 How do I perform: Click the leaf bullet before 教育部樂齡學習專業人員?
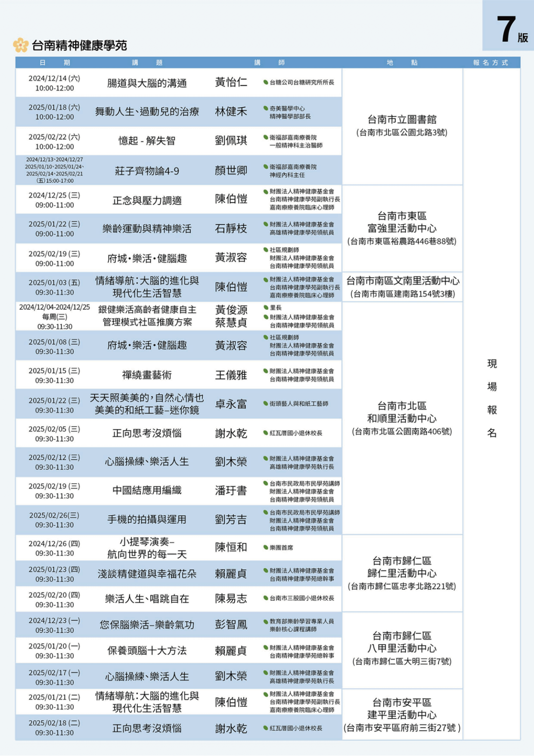266,622
